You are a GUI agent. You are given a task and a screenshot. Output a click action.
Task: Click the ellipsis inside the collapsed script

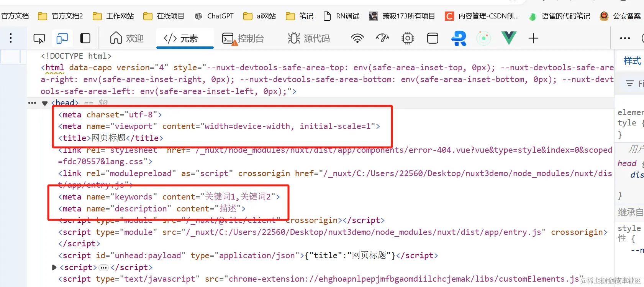click(103, 268)
